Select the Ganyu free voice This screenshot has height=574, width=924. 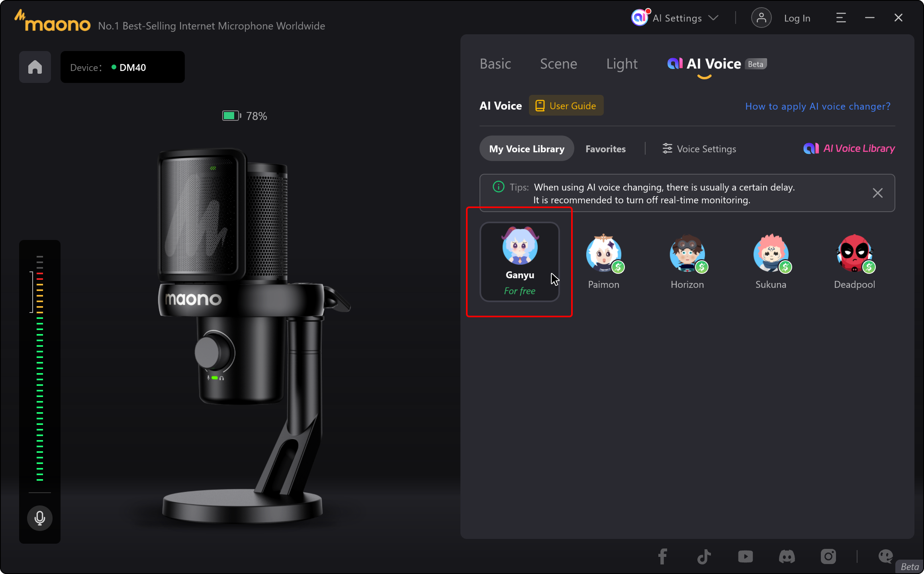519,262
